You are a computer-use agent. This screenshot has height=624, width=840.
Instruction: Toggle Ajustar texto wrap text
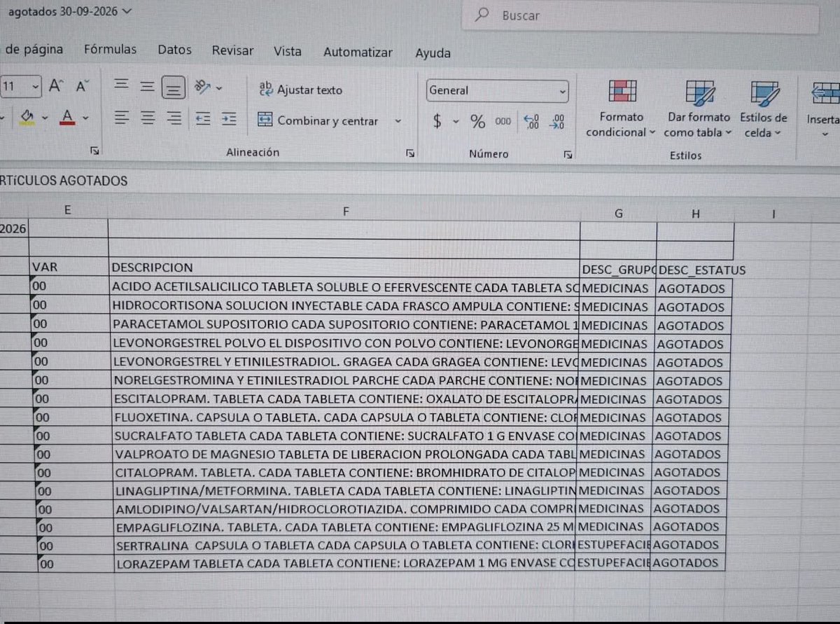[301, 90]
